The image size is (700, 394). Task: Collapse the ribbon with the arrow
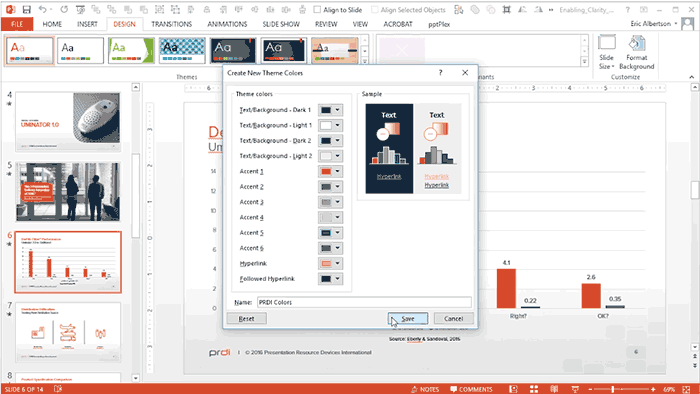(692, 77)
